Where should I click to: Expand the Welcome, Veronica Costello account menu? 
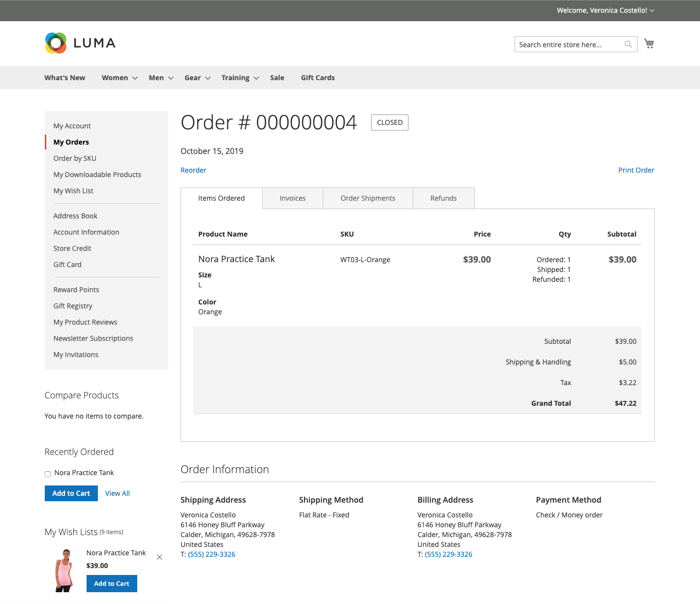[606, 10]
